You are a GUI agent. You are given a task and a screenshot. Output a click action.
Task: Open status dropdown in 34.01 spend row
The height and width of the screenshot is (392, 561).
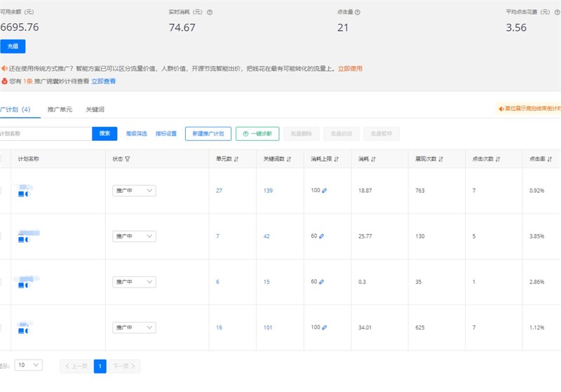pos(134,327)
